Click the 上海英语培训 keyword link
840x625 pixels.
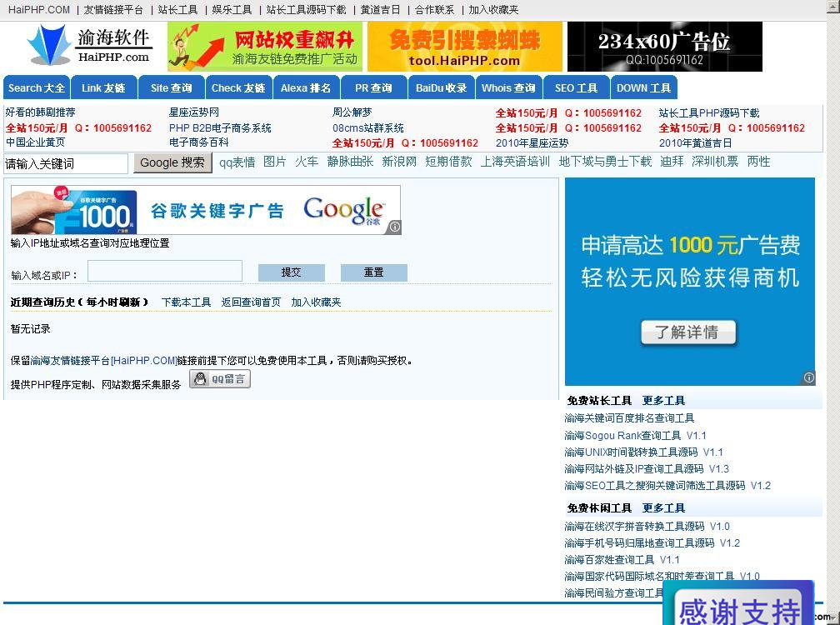515,161
